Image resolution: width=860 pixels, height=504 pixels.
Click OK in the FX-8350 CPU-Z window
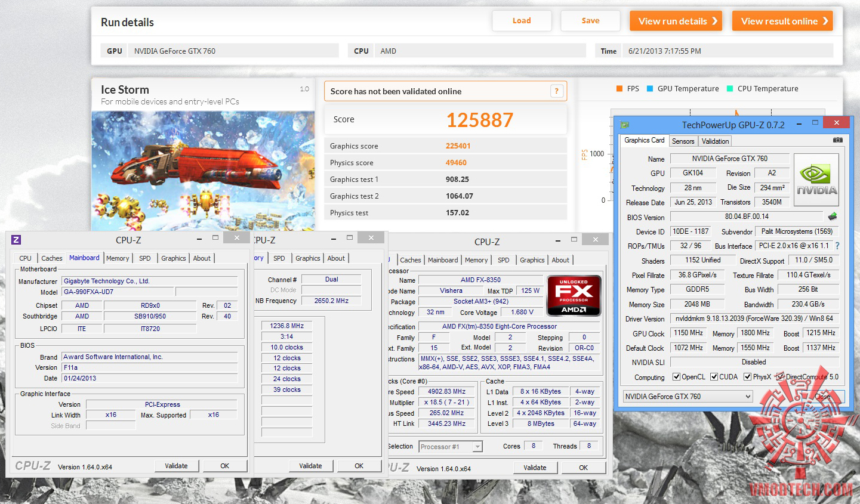(584, 468)
